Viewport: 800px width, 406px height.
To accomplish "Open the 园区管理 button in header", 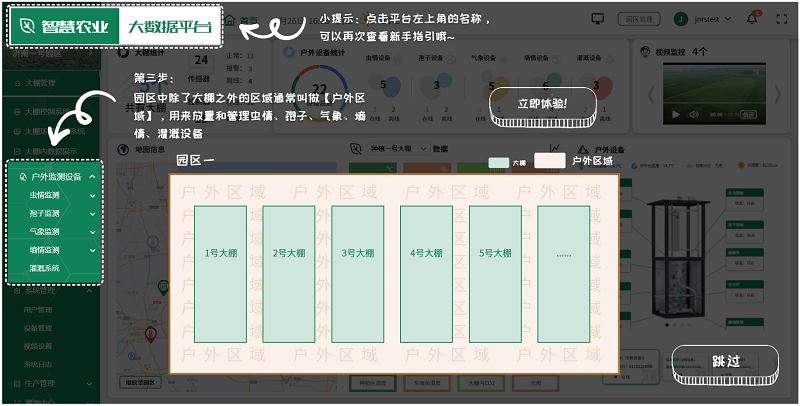I will 639,18.
